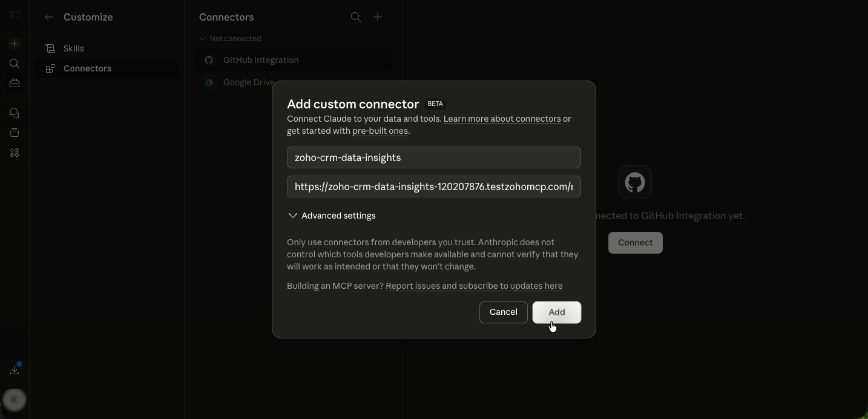Click the Skills icon in sidebar
The image size is (868, 419).
tap(50, 48)
